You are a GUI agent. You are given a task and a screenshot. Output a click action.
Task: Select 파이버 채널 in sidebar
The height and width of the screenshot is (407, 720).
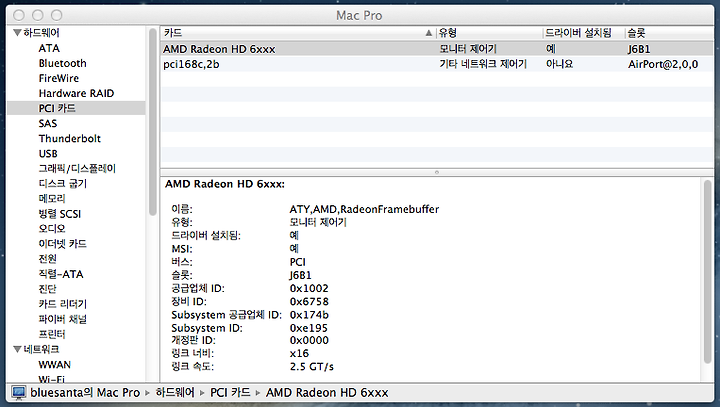(62, 319)
